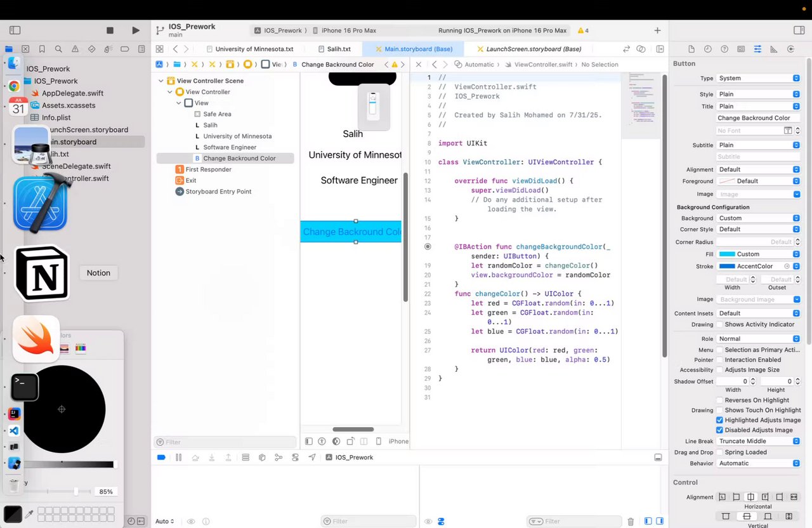The image size is (812, 528).
Task: Open the Find navigator magnifier icon
Action: coord(58,49)
